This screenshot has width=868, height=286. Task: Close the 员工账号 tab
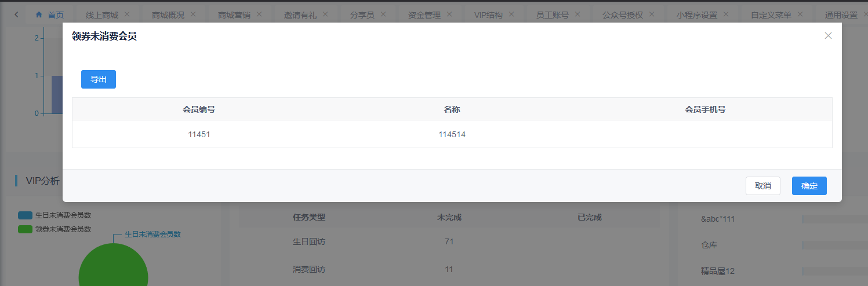pos(578,14)
